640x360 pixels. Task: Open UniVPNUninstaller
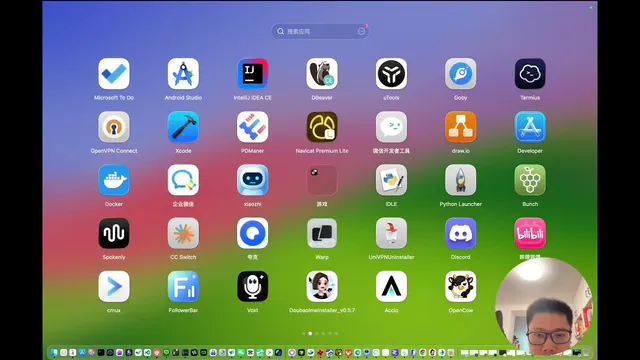click(x=391, y=233)
